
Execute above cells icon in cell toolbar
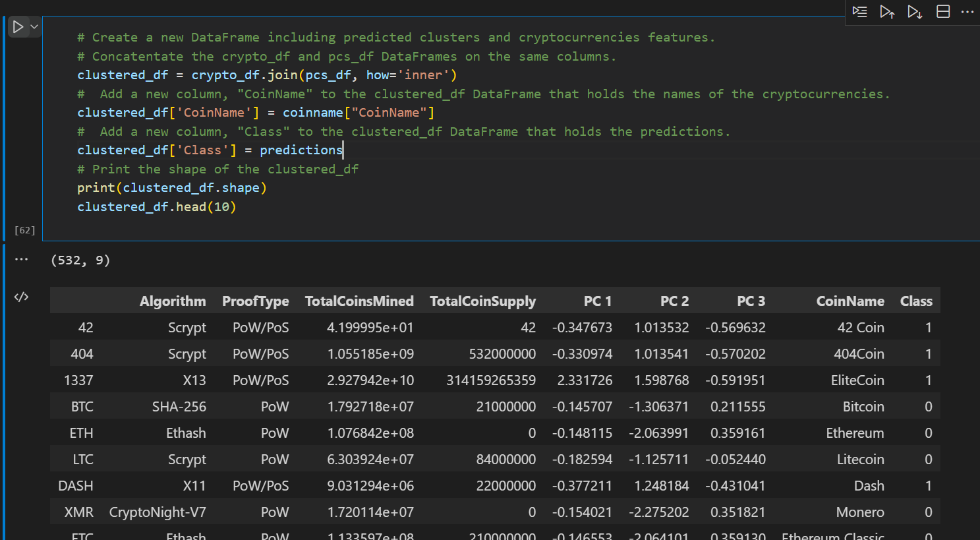[x=887, y=12]
